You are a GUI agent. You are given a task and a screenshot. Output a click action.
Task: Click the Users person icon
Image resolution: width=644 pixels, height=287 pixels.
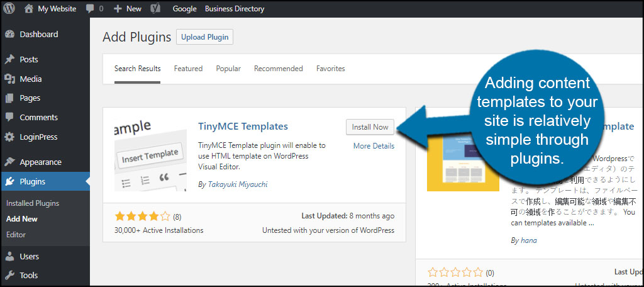tap(10, 257)
